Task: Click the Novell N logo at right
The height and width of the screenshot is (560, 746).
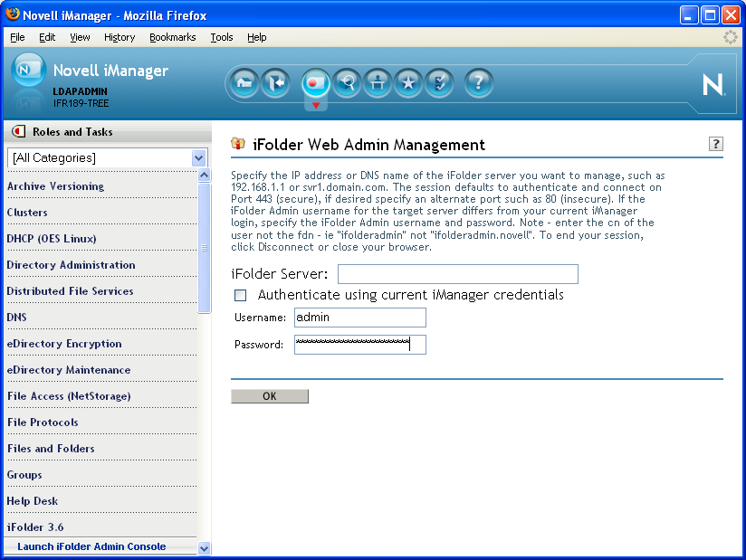Action: [x=713, y=85]
